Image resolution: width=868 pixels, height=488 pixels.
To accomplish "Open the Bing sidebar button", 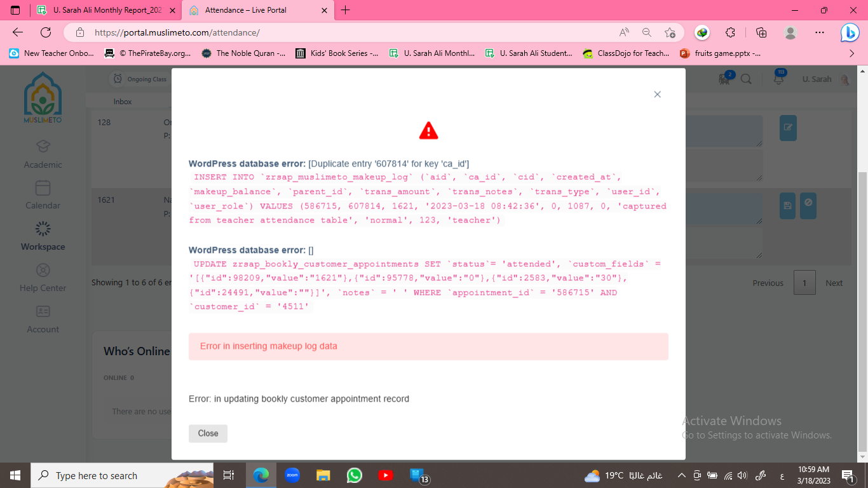I will [x=850, y=33].
